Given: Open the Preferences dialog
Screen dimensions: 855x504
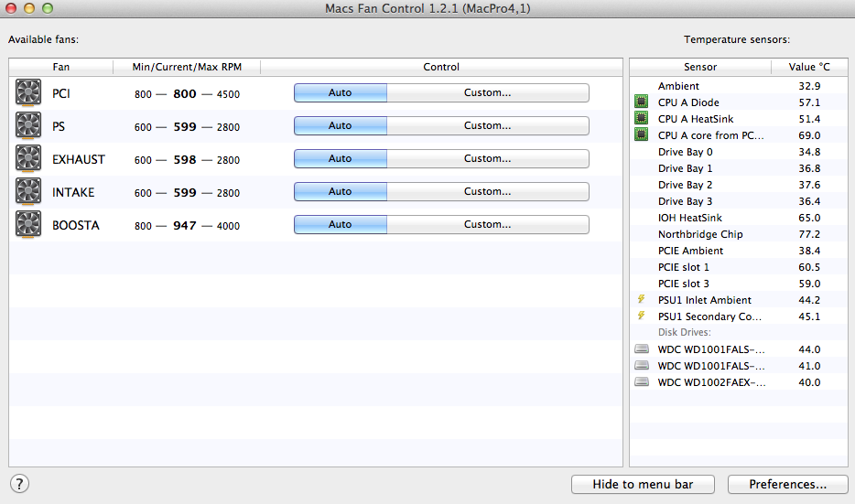Looking at the screenshot, I should (x=788, y=485).
